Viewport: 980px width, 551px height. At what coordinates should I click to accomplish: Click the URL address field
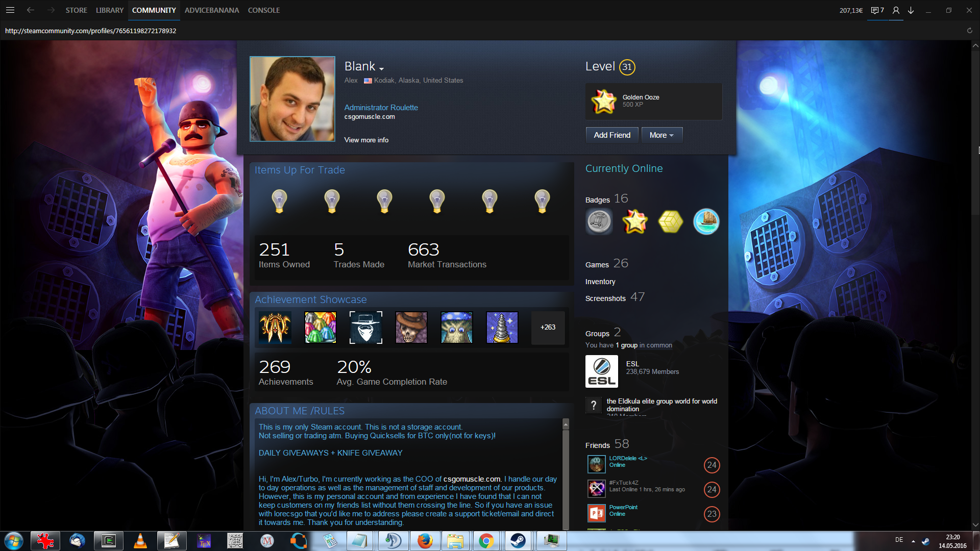91,31
